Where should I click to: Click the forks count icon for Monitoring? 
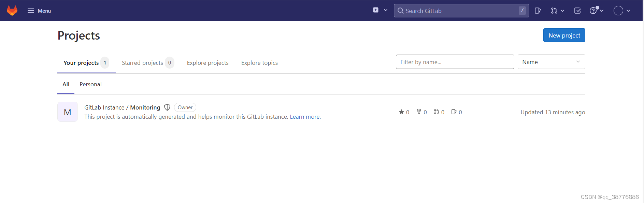[419, 112]
